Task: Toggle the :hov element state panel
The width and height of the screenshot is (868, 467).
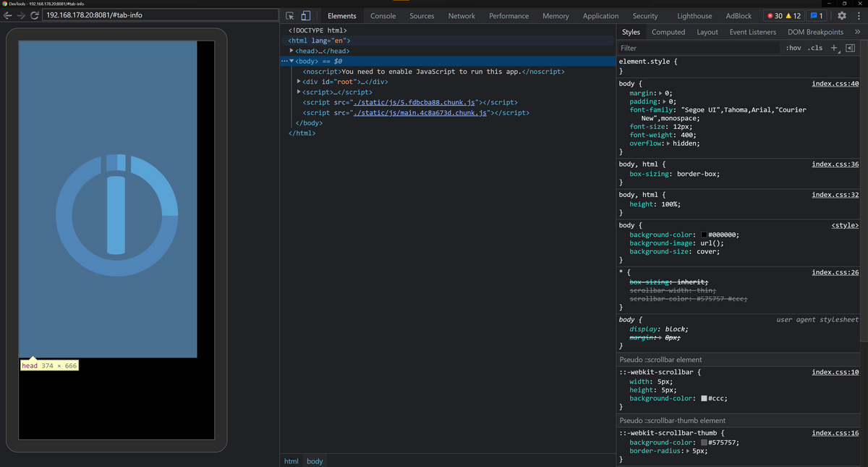Action: [793, 48]
